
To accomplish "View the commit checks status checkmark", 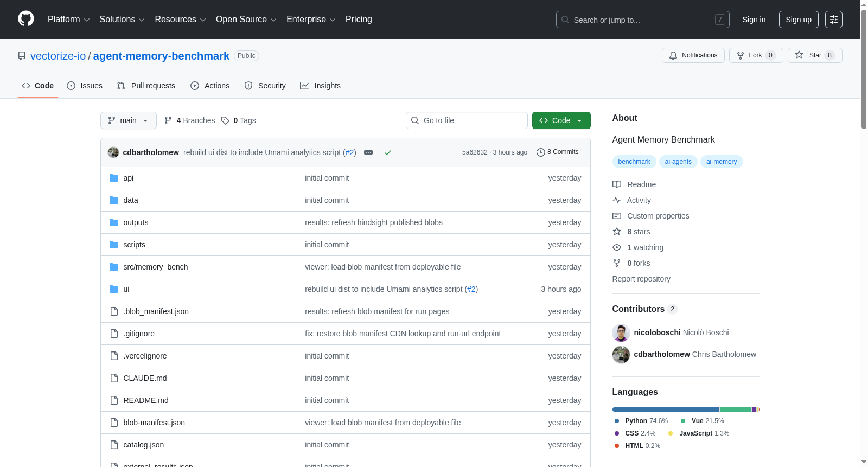I will point(388,152).
